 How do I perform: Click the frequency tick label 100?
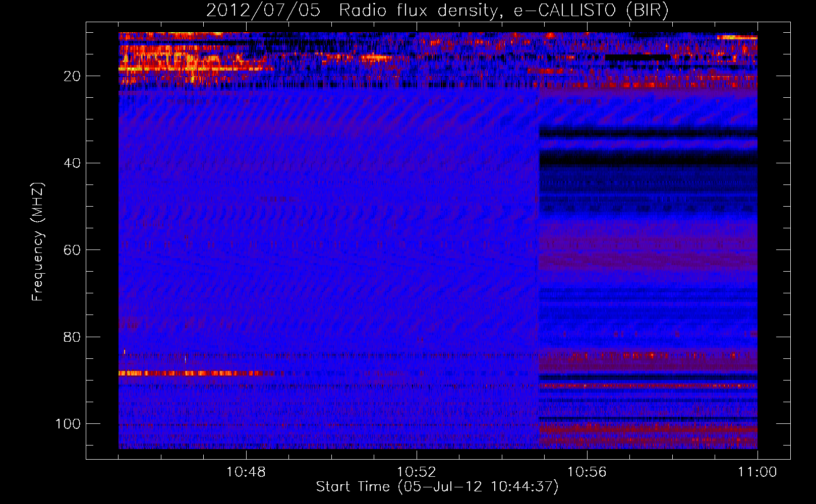[x=68, y=424]
